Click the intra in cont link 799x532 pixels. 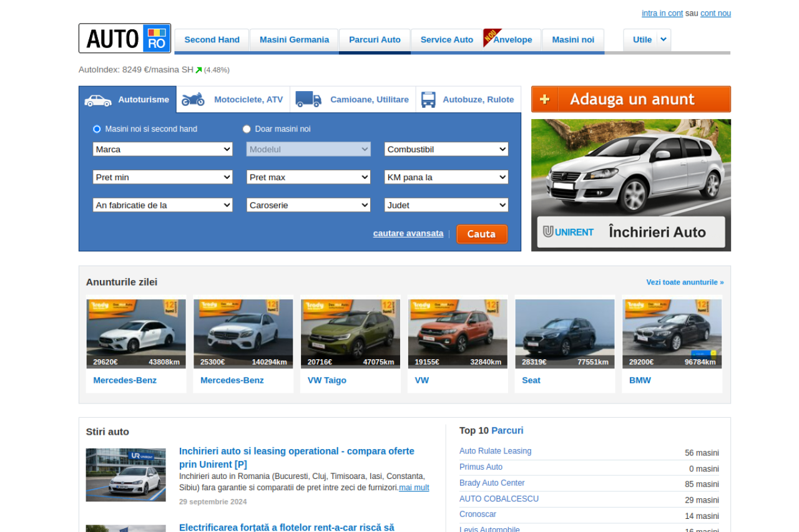click(x=662, y=13)
